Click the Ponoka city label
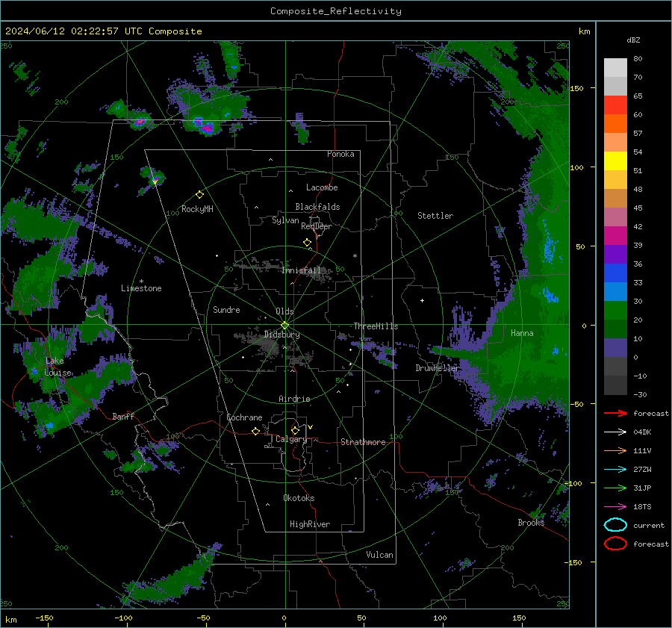Image resolution: width=672 pixels, height=628 pixels. click(x=340, y=154)
